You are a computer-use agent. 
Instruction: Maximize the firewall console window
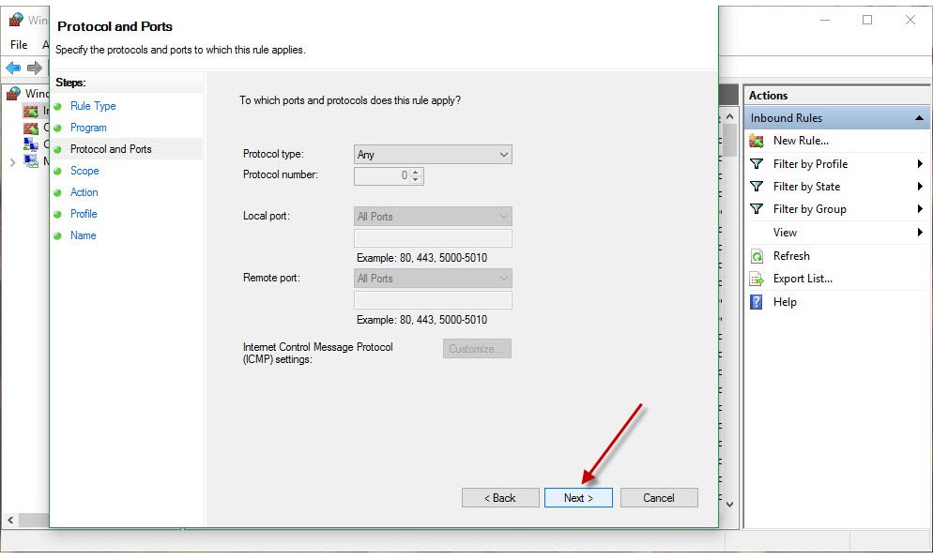tap(867, 20)
